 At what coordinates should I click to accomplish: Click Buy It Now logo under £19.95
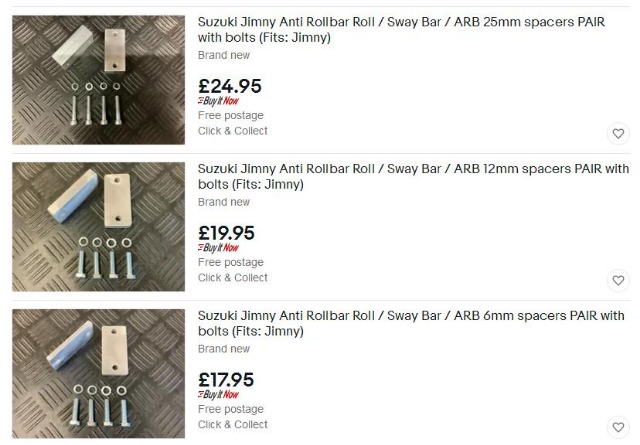tap(218, 248)
